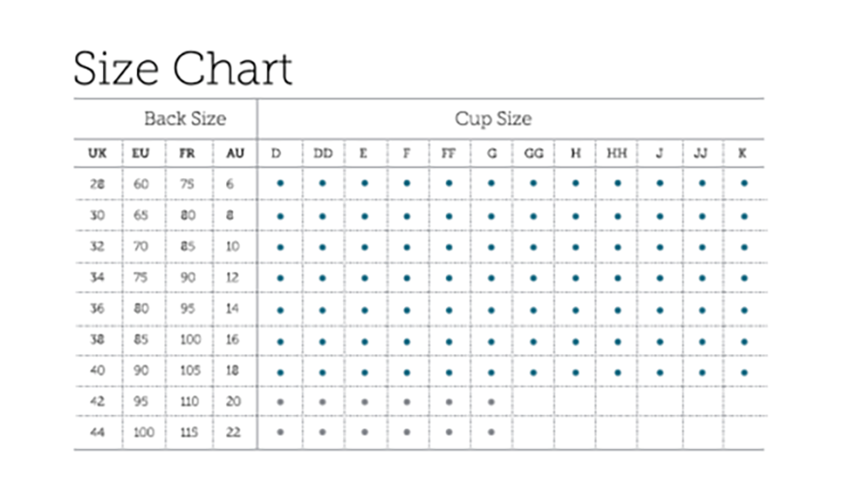This screenshot has height=504, width=857.
Task: Select the FR column header
Action: pos(188,153)
